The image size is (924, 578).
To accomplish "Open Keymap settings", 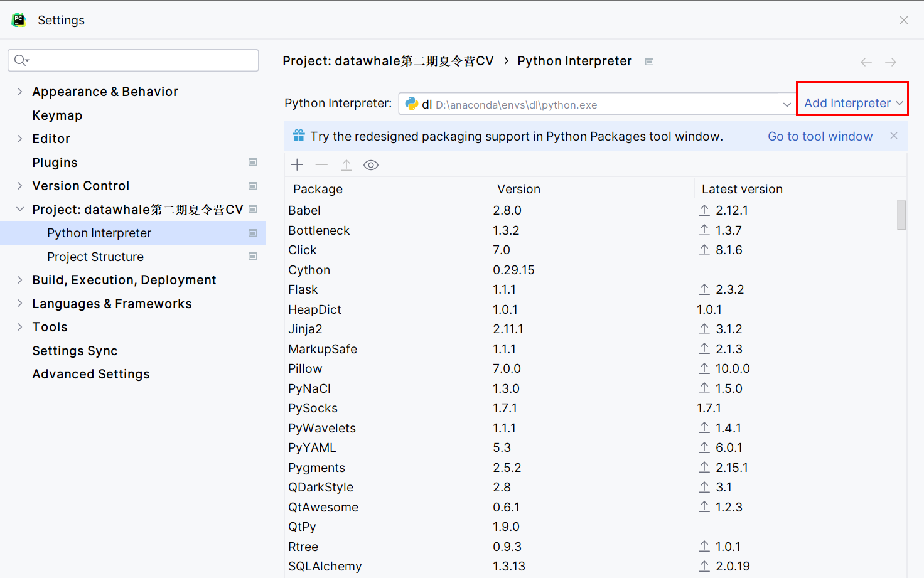I will click(x=57, y=115).
